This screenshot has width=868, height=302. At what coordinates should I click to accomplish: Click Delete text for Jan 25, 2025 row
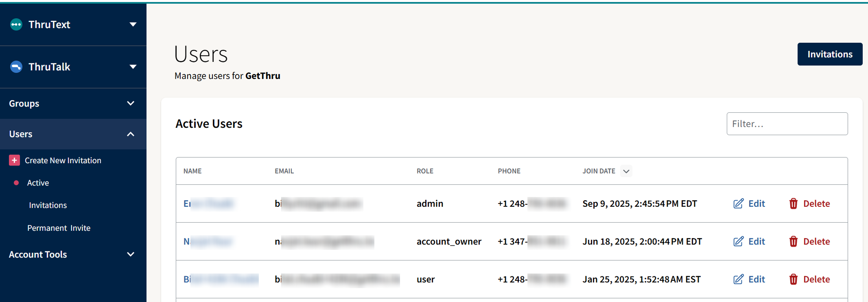pyautogui.click(x=816, y=279)
